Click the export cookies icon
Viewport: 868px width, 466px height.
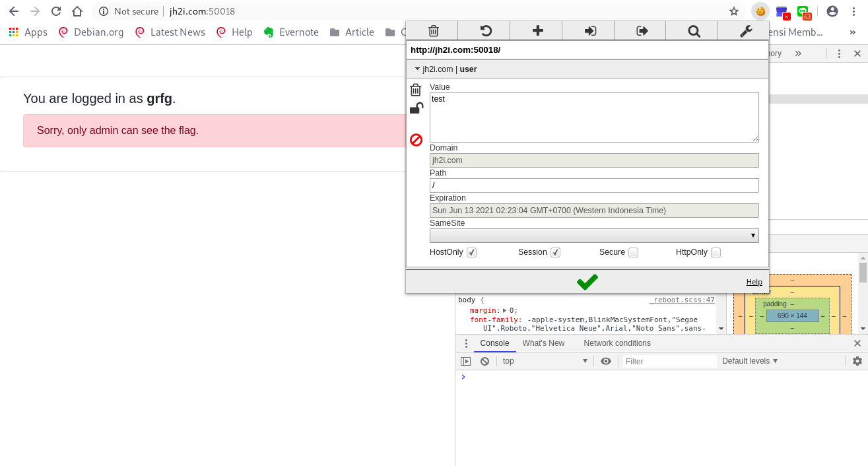coord(642,31)
